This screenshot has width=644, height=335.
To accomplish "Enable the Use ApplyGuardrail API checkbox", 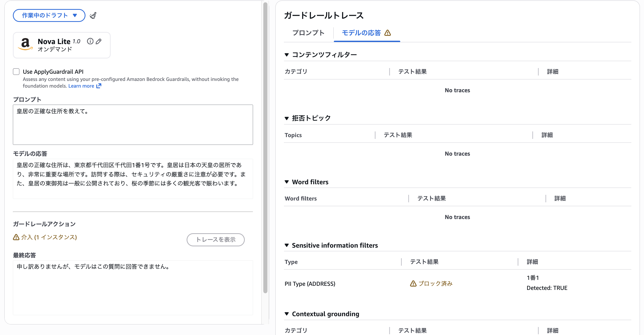I will coord(16,72).
